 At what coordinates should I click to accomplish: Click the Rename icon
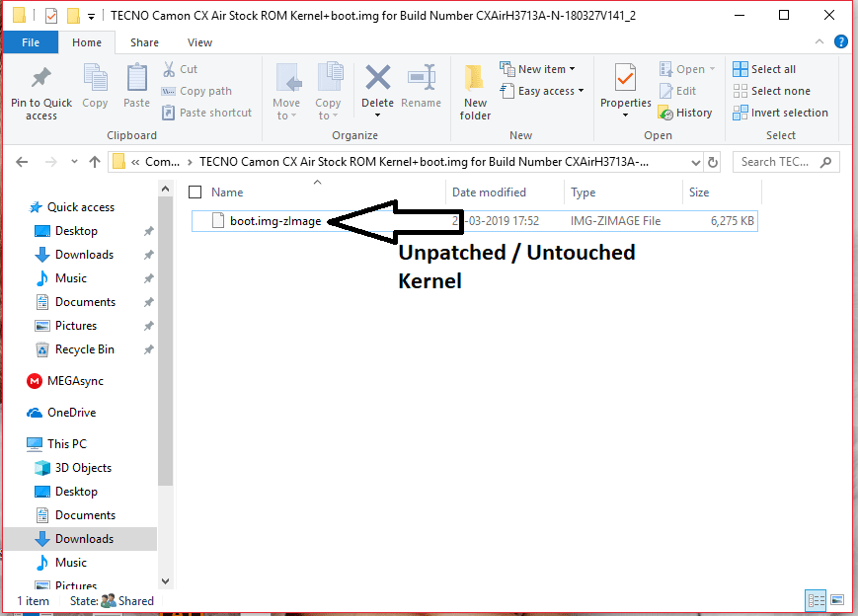421,80
